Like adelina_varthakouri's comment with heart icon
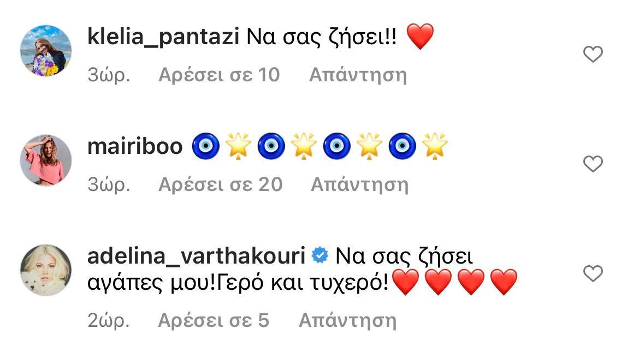The width and height of the screenshot is (639, 364). (593, 273)
